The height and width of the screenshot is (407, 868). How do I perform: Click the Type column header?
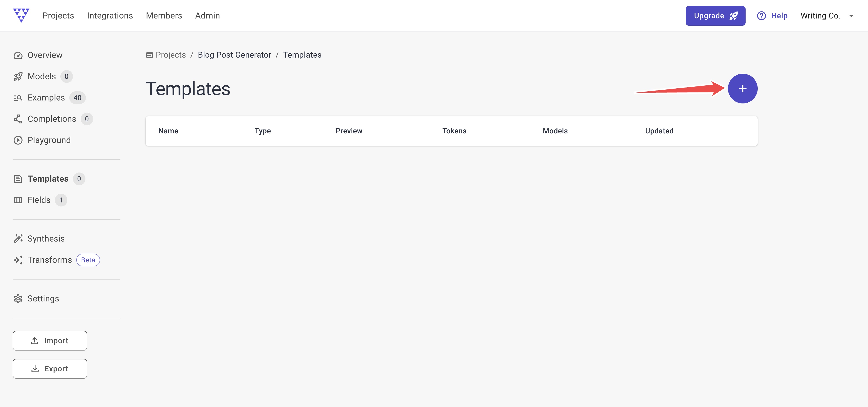click(262, 131)
